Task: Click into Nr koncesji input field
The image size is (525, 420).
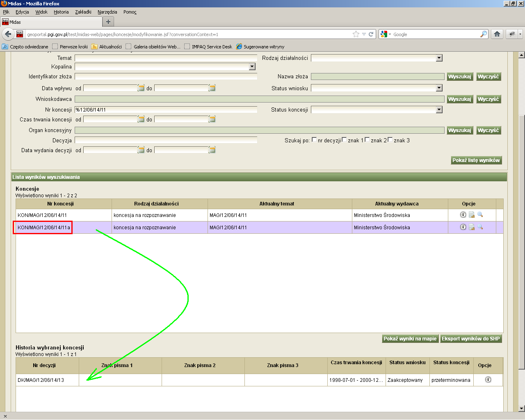Action: [x=166, y=110]
